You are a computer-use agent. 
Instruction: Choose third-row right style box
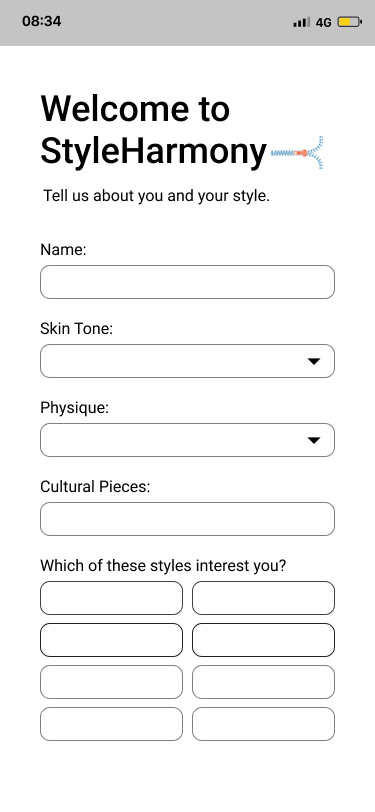click(x=264, y=682)
